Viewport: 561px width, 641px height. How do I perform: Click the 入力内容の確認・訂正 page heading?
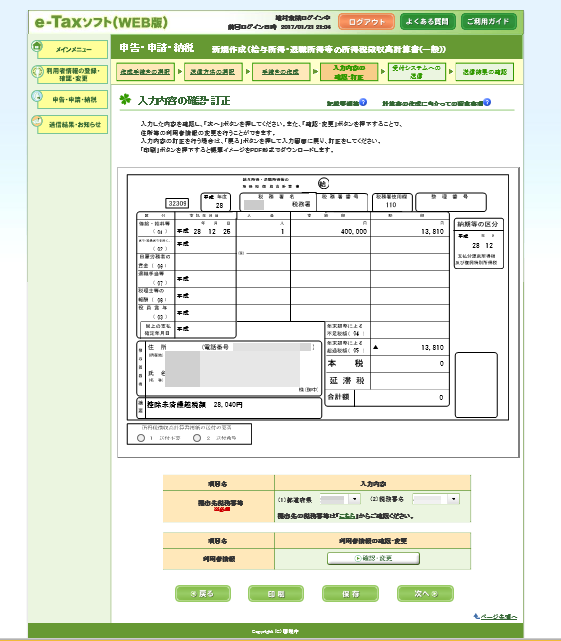[x=184, y=101]
